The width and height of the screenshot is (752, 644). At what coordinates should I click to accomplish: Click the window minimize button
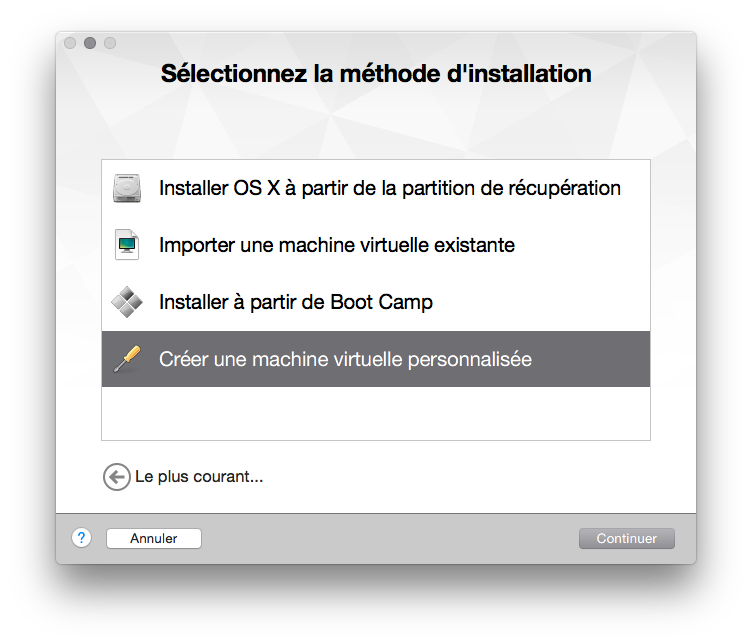pos(90,43)
